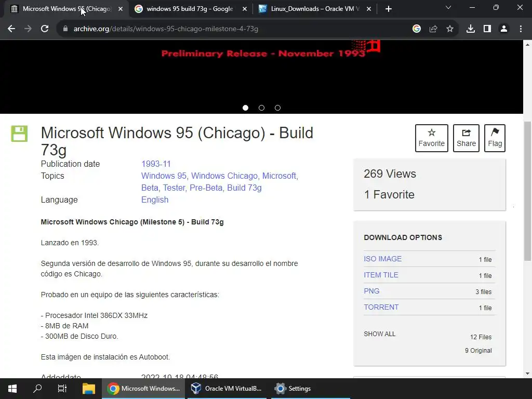532x399 pixels.
Task: Close the Linux_Downloads VirtualBox tab
Action: 369,9
